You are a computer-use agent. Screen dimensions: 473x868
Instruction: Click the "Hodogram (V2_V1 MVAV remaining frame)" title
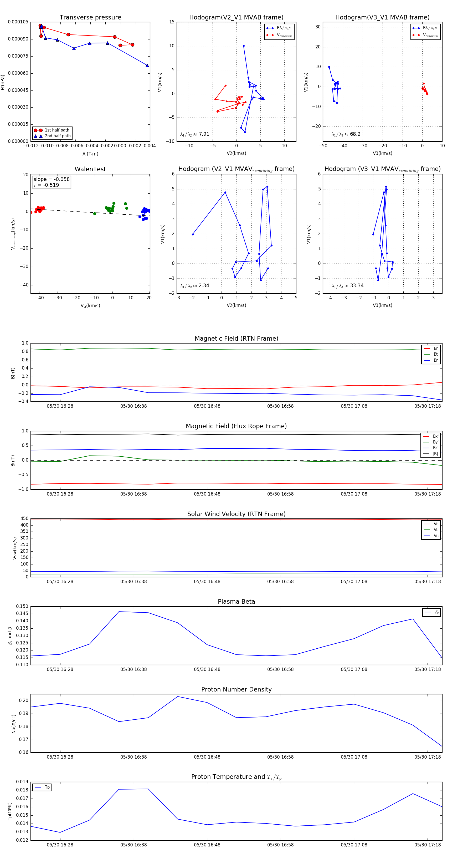click(236, 169)
